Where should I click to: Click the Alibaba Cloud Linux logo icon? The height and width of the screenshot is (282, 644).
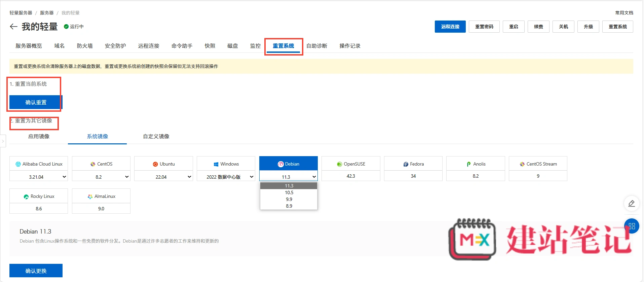pyautogui.click(x=18, y=164)
